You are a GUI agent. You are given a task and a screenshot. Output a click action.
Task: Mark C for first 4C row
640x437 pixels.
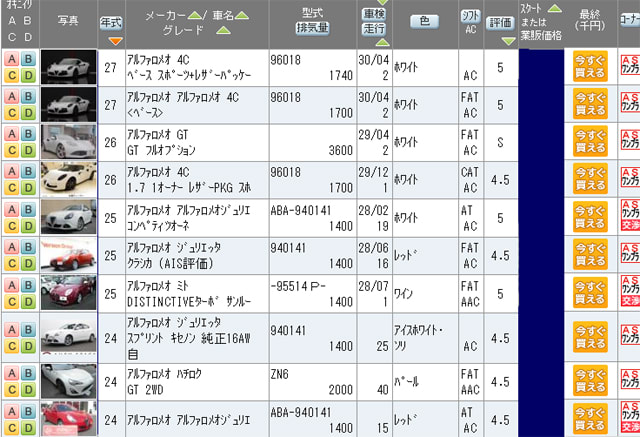point(12,75)
